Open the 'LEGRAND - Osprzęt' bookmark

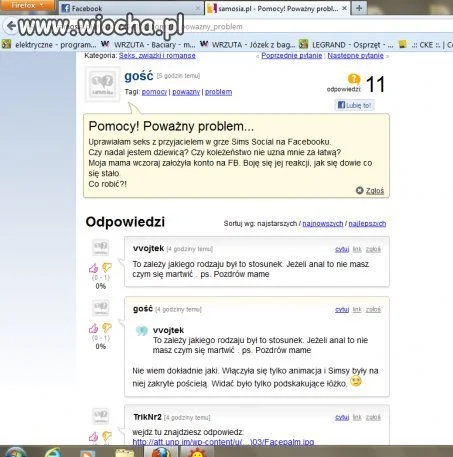[346, 44]
